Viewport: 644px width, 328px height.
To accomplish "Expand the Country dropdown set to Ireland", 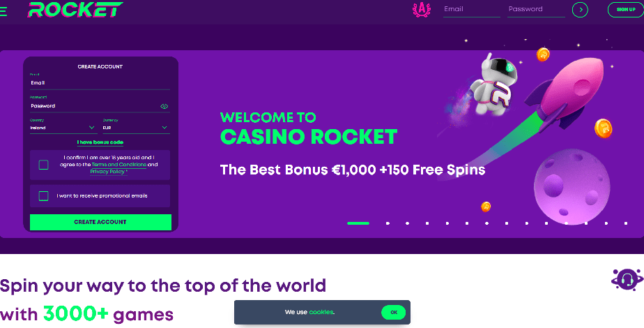I will point(63,128).
